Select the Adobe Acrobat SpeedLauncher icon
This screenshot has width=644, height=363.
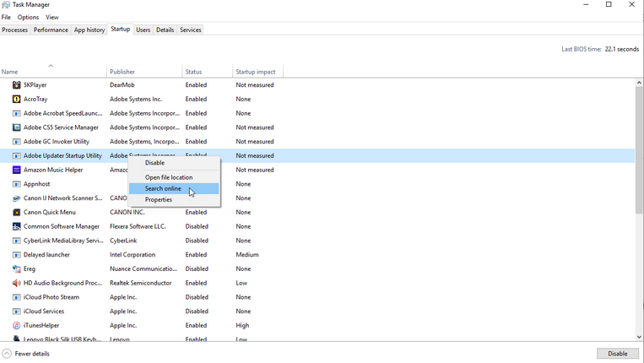[16, 113]
